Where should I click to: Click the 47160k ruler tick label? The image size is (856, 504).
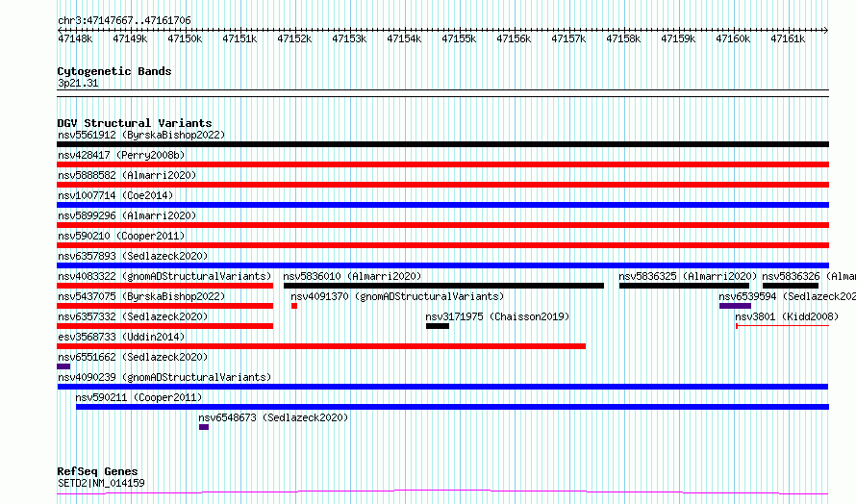[733, 38]
